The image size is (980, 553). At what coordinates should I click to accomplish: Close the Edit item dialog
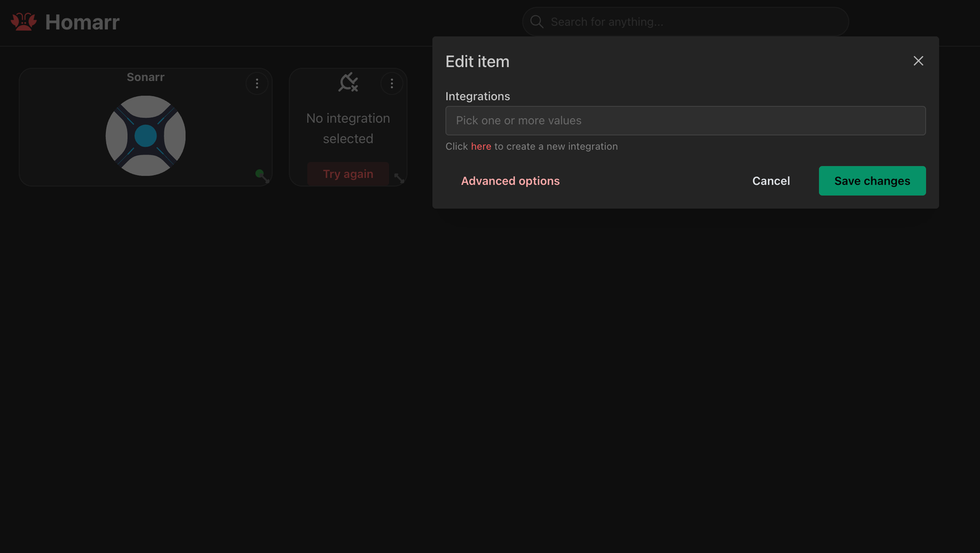[918, 61]
